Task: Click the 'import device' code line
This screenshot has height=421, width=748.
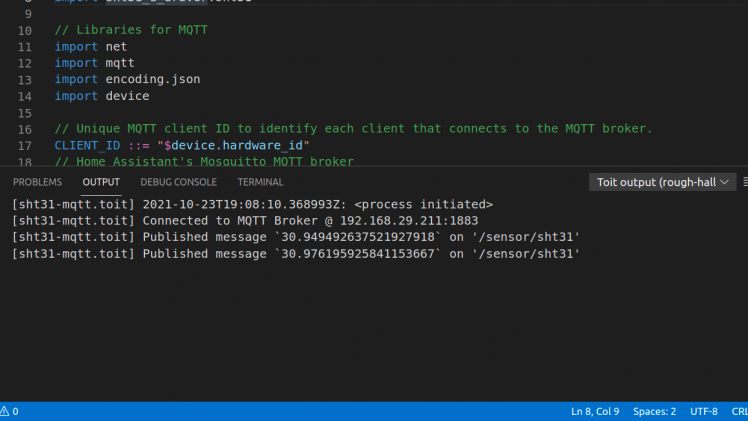Action: pyautogui.click(x=102, y=96)
